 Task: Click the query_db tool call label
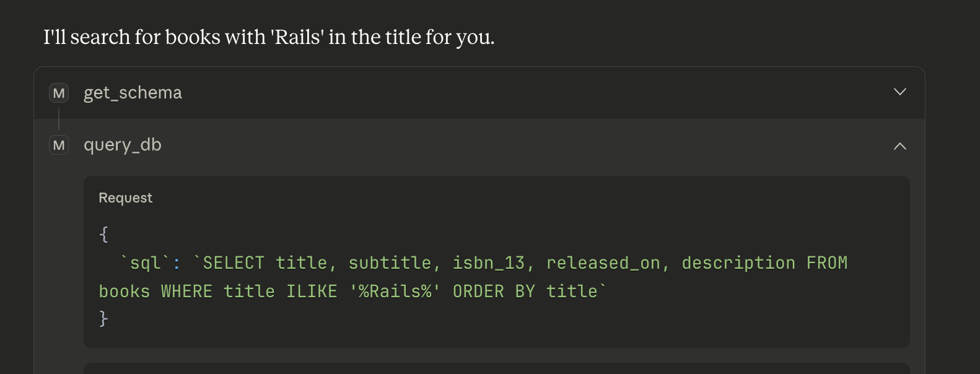pos(123,145)
